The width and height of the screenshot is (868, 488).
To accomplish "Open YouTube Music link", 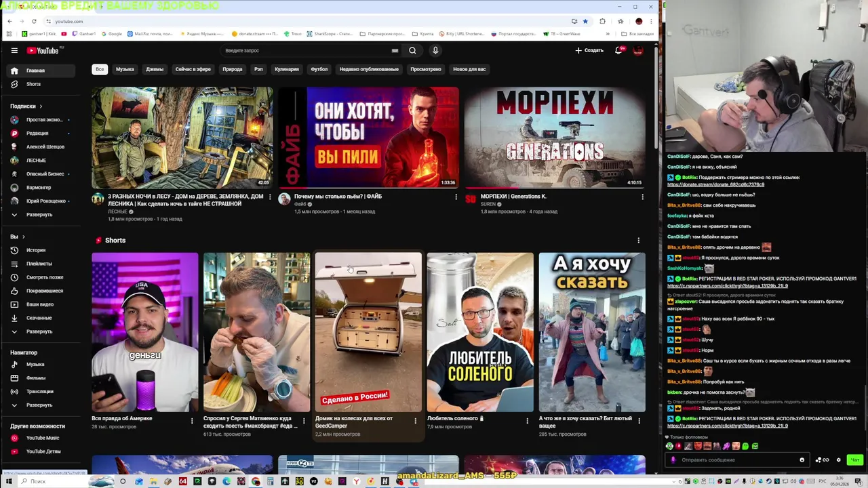I will pyautogui.click(x=42, y=438).
